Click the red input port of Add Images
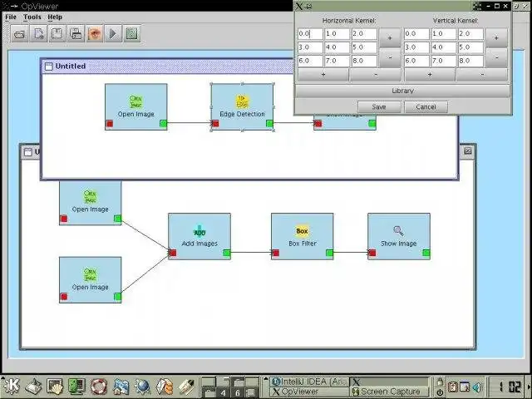The image size is (532, 399). (x=173, y=253)
